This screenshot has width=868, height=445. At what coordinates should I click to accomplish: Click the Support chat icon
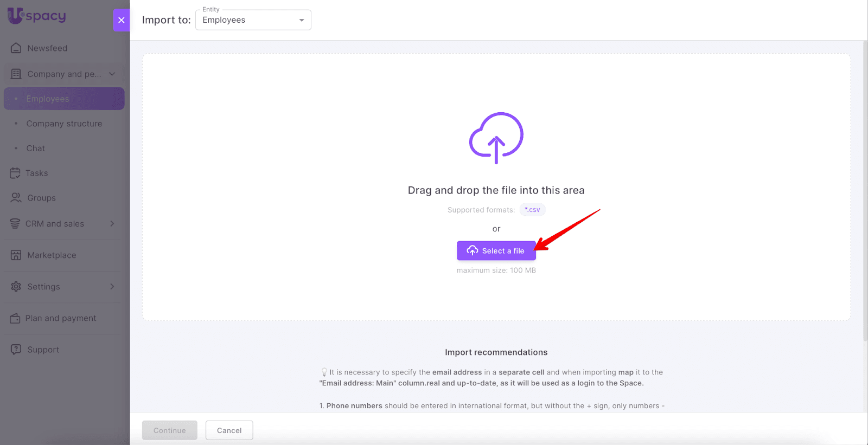(x=16, y=350)
